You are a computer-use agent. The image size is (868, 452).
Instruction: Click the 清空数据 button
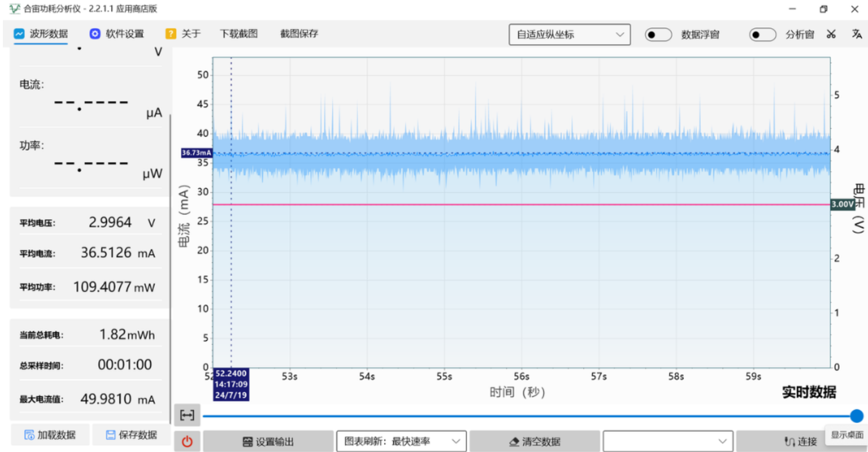tap(534, 441)
